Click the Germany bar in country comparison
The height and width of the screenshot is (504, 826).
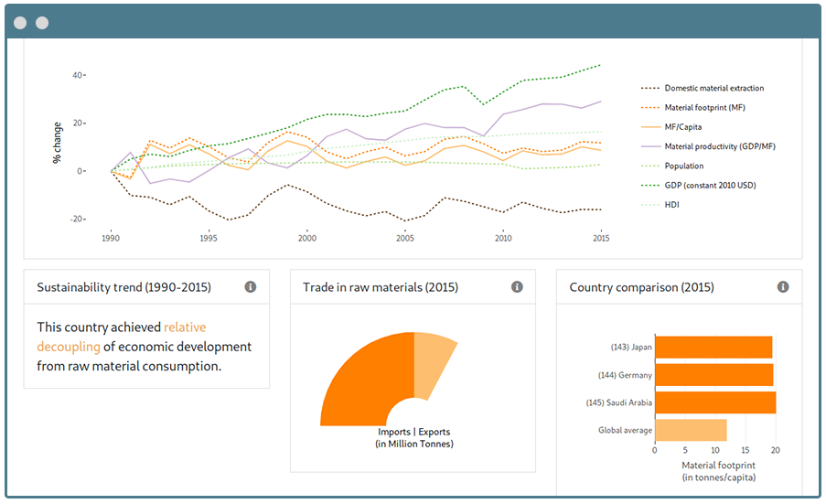pyautogui.click(x=713, y=375)
